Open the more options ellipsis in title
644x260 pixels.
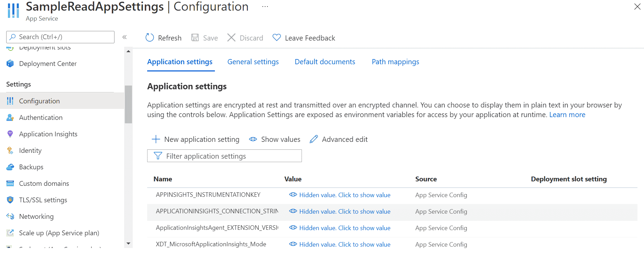[x=265, y=7]
